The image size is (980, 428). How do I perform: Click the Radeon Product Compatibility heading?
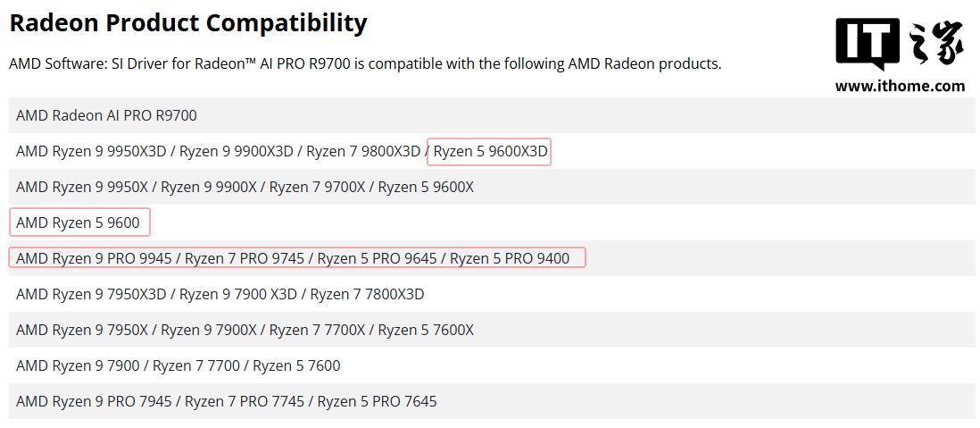(x=188, y=23)
